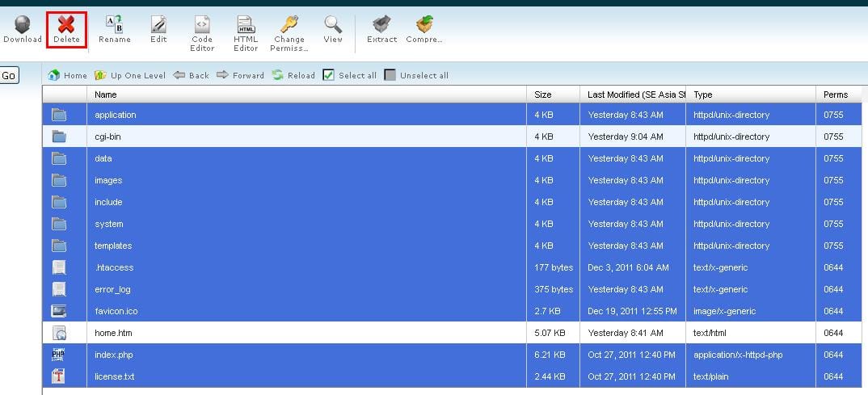Screen dimensions: 868x395
Task: Launch the Code Editor tool
Action: click(x=202, y=24)
